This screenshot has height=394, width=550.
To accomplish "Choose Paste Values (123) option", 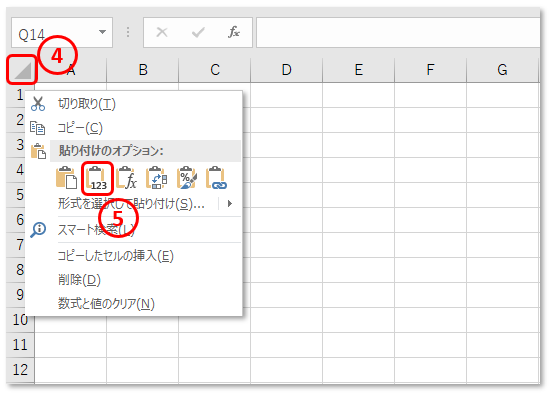I will [x=97, y=178].
